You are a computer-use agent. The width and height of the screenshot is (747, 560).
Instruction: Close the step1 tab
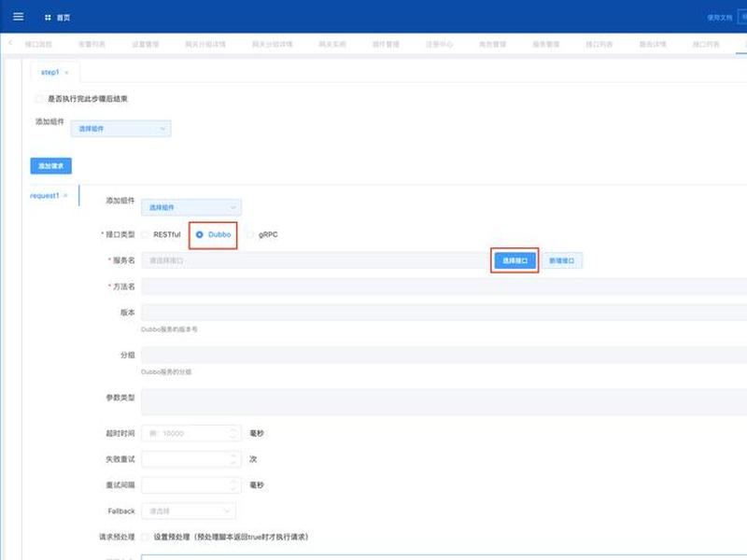pyautogui.click(x=66, y=73)
